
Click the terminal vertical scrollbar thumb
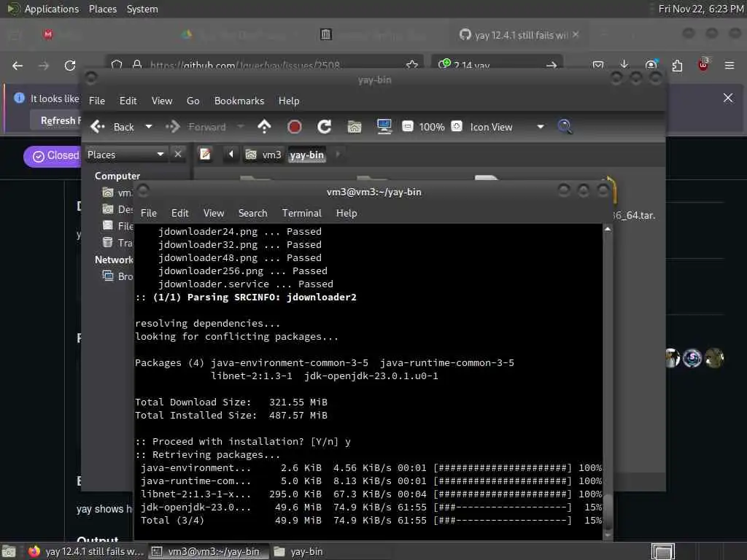click(608, 511)
